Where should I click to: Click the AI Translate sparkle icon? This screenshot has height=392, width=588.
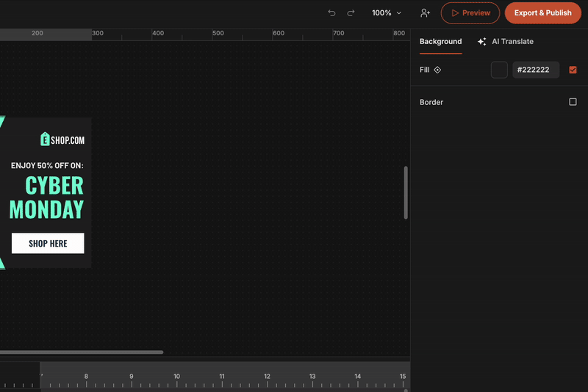(482, 42)
